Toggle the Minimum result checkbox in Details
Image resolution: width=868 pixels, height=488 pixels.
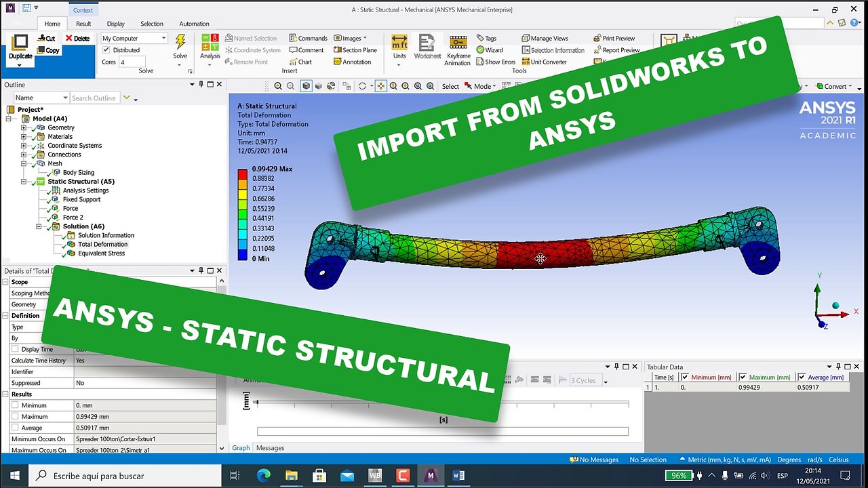(15, 405)
